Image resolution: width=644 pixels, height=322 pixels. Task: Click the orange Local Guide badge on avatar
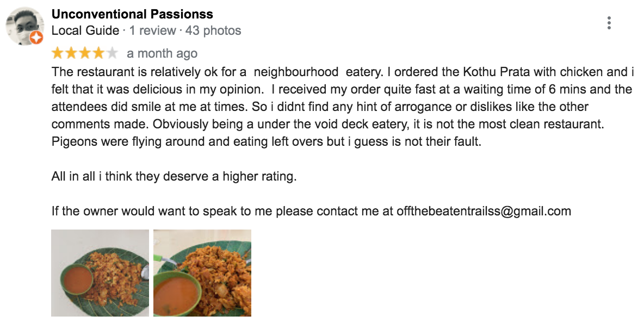click(x=37, y=38)
